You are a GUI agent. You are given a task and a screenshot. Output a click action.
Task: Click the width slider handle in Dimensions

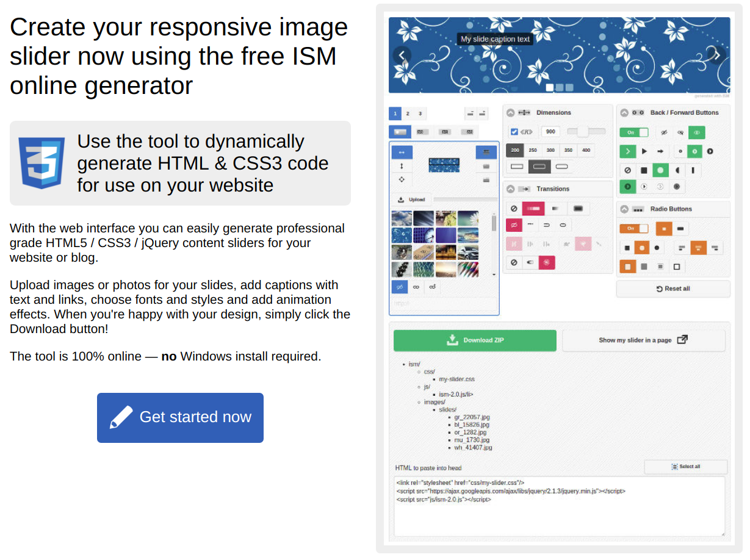coord(583,132)
